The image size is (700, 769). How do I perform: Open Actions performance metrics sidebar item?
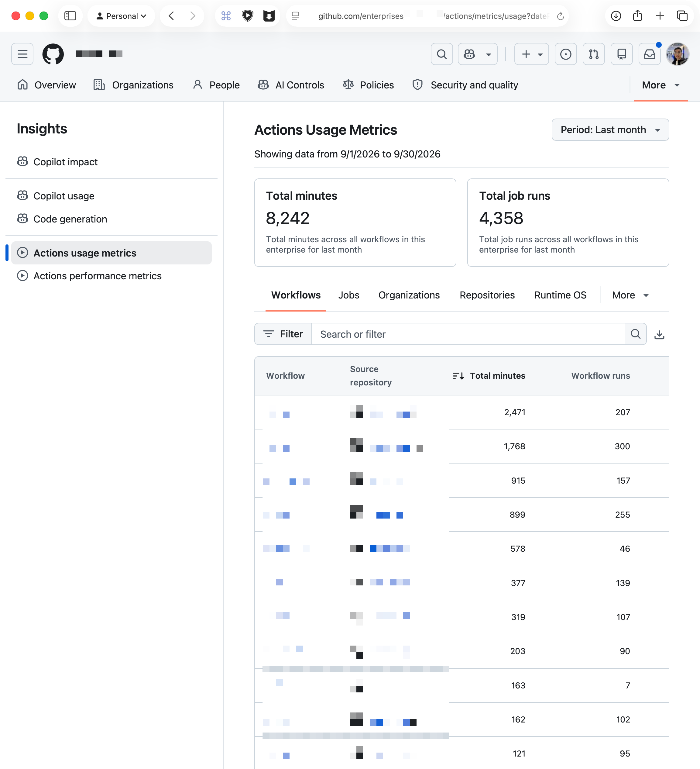(x=111, y=276)
